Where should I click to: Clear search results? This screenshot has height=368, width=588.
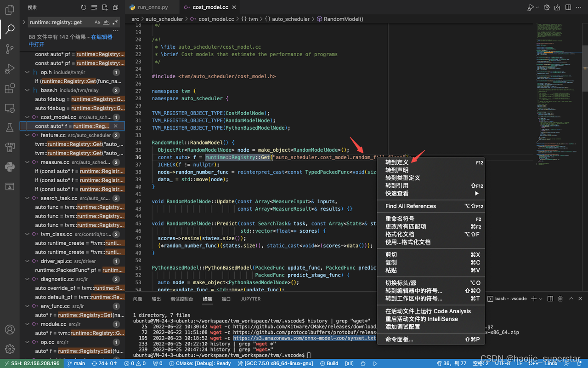[94, 7]
